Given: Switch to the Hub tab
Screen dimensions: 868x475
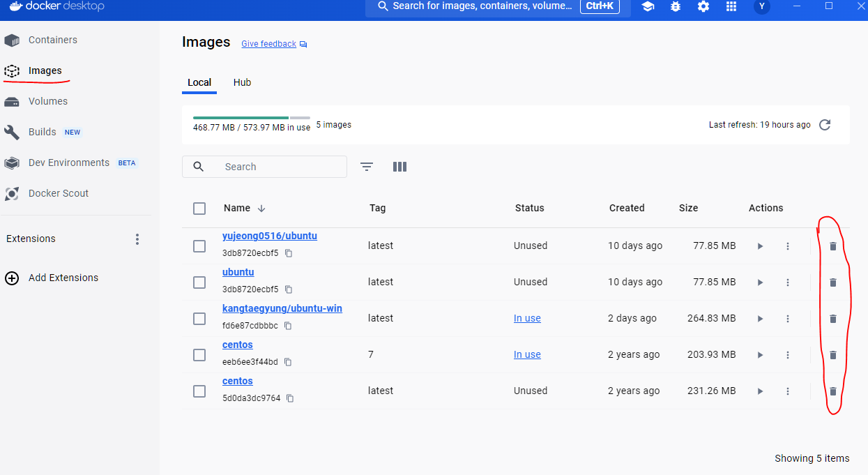Looking at the screenshot, I should 242,82.
